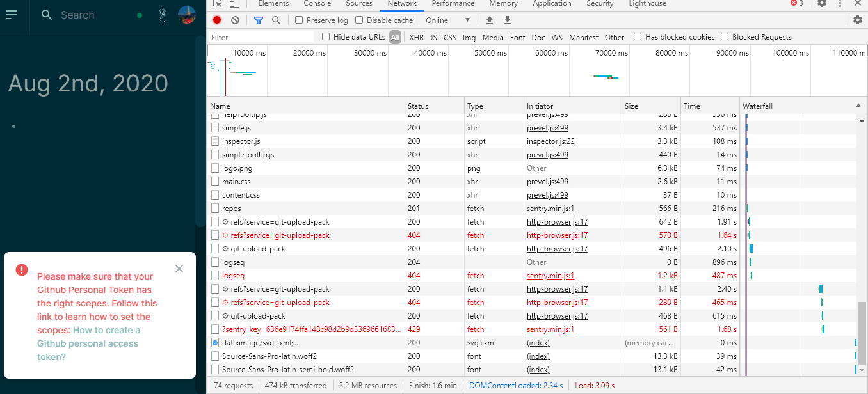Screen dimensions: 868x394
Task: Switch to the Lighthouse tab
Action: (x=646, y=3)
